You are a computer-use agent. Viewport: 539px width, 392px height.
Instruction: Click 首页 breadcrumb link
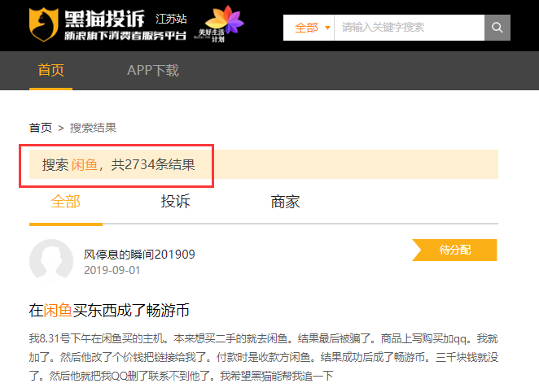click(41, 128)
